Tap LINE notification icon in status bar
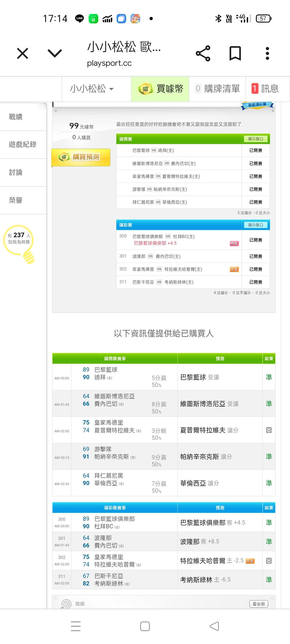The width and height of the screenshot is (290, 644). coord(79,19)
